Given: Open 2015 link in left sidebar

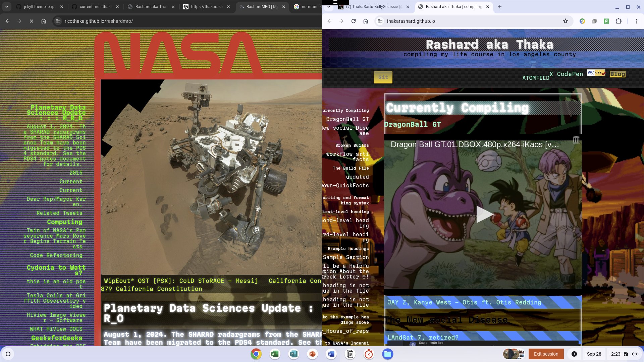Looking at the screenshot, I should 76,173.
